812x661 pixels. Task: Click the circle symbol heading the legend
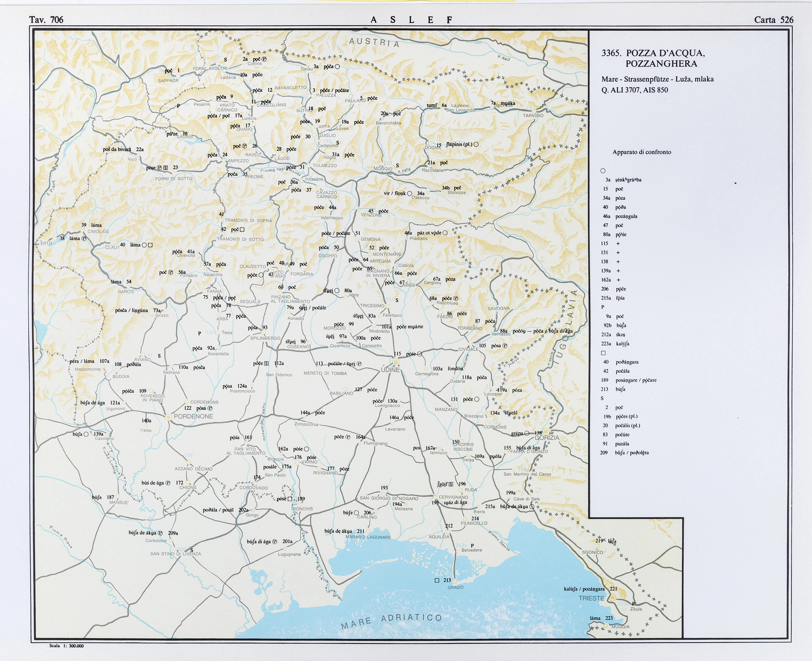click(603, 171)
